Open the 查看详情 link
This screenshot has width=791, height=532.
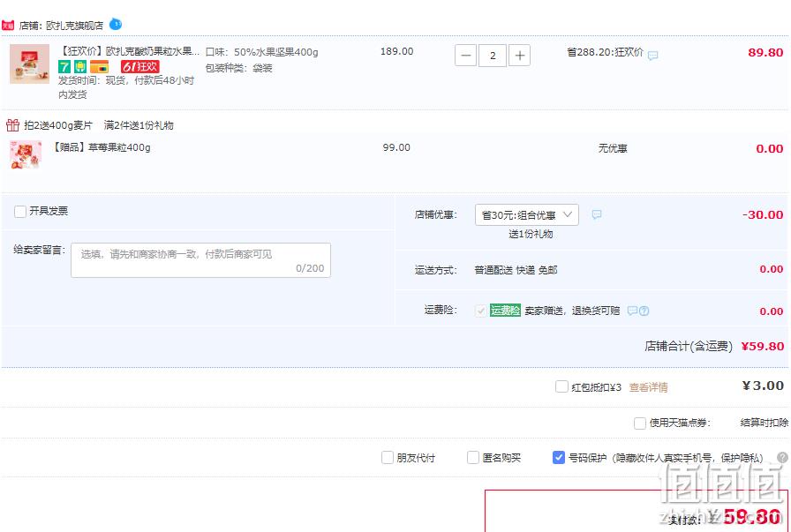[649, 387]
